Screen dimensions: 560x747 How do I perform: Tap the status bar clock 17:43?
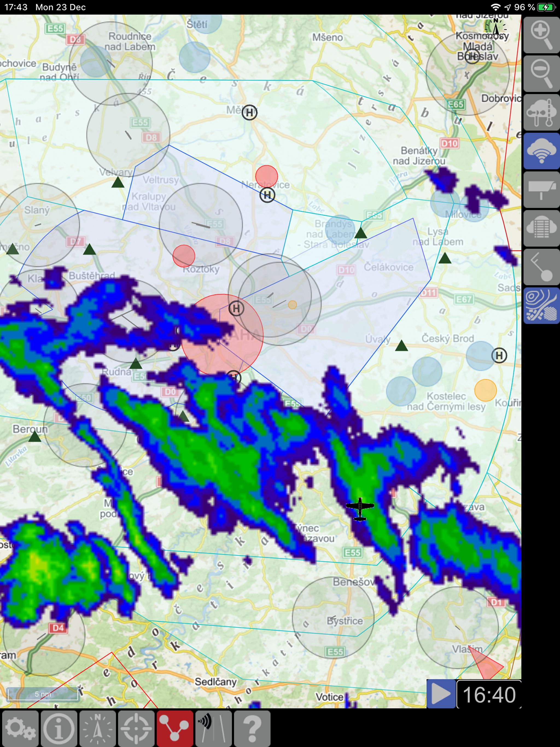[16, 7]
